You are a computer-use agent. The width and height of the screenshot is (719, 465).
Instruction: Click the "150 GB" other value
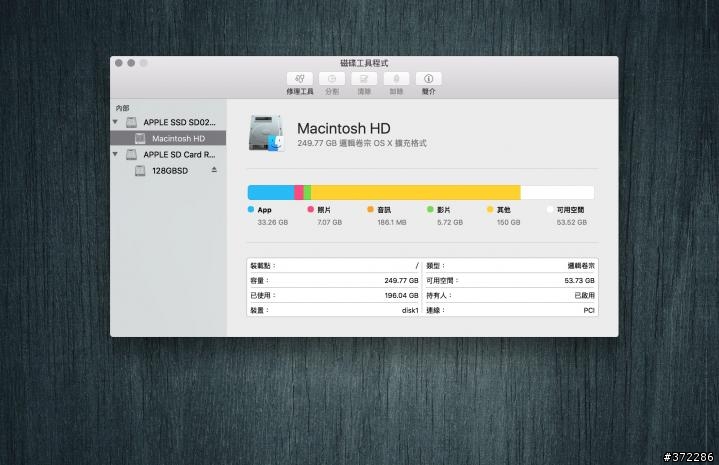pyautogui.click(x=509, y=222)
